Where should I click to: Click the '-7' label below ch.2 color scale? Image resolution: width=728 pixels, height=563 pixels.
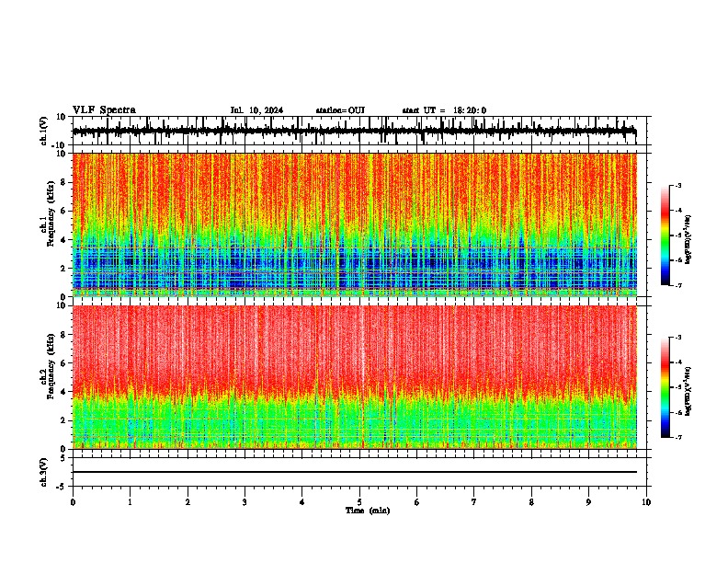coord(677,437)
